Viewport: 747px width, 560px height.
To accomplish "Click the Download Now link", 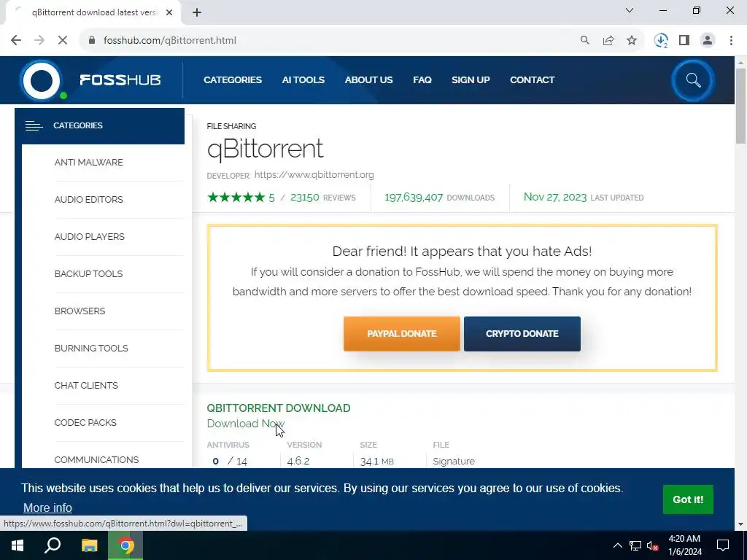I will [x=245, y=424].
